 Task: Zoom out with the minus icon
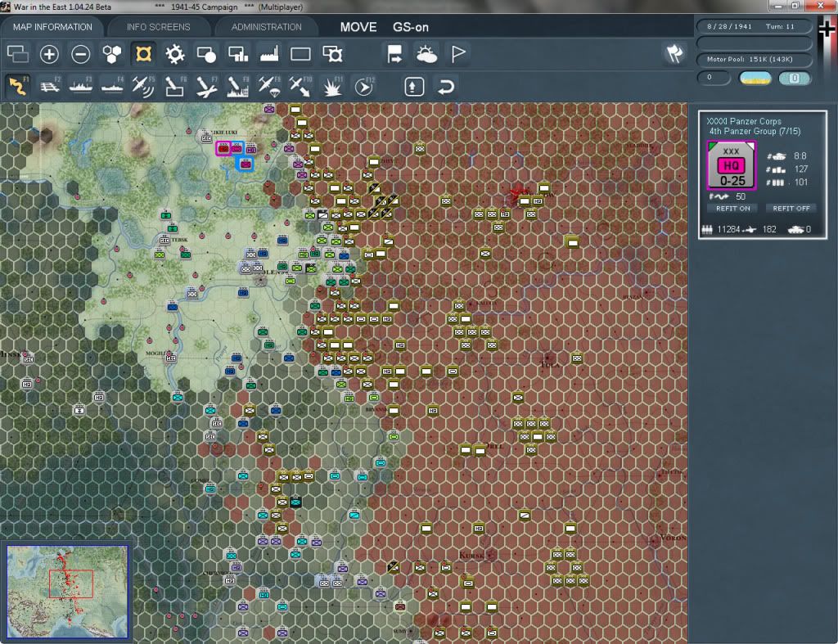click(x=81, y=54)
